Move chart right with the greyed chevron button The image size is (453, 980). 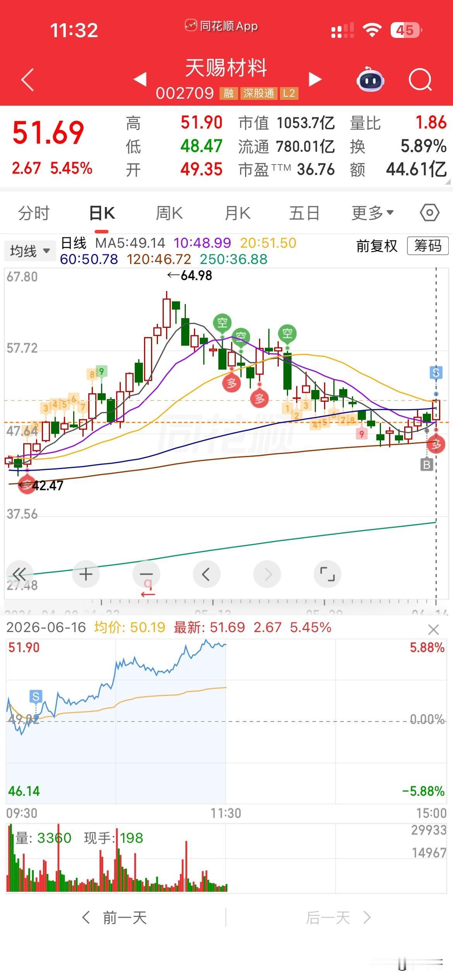coord(267,574)
